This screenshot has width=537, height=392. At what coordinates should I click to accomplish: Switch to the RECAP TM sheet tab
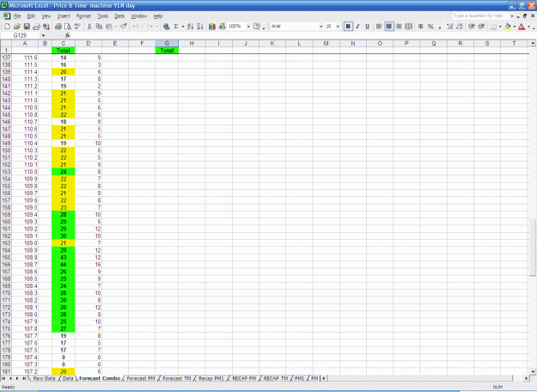[276, 378]
